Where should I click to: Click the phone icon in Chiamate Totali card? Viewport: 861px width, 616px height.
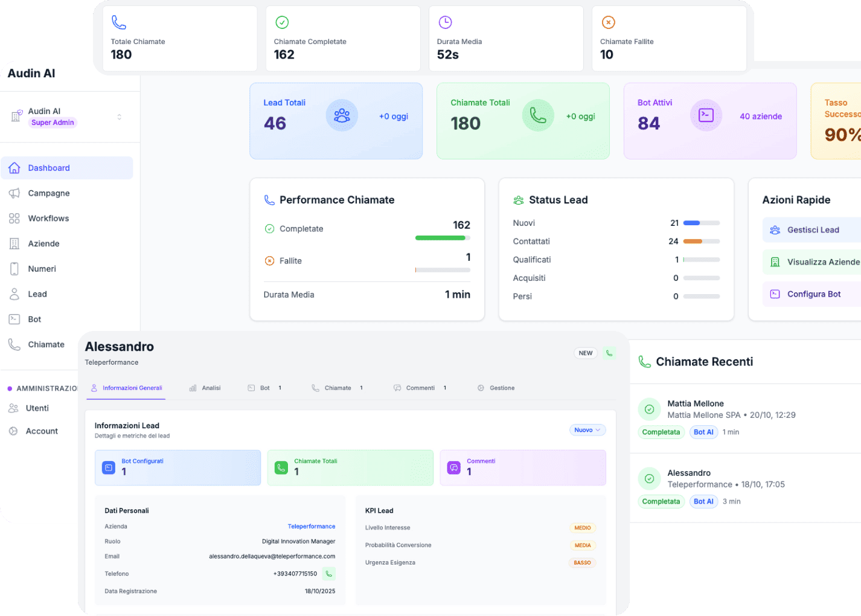(537, 115)
